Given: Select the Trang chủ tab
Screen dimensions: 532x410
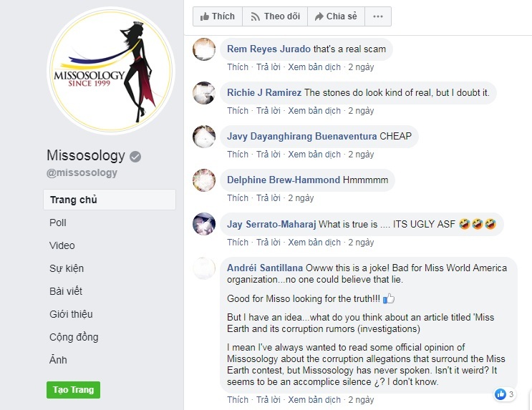Looking at the screenshot, I should coord(110,200).
